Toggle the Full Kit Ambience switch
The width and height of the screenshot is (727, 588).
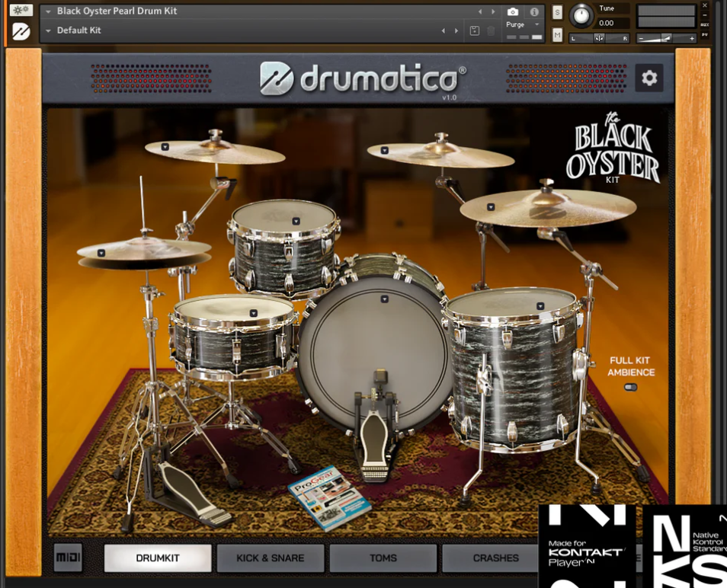[x=630, y=387]
